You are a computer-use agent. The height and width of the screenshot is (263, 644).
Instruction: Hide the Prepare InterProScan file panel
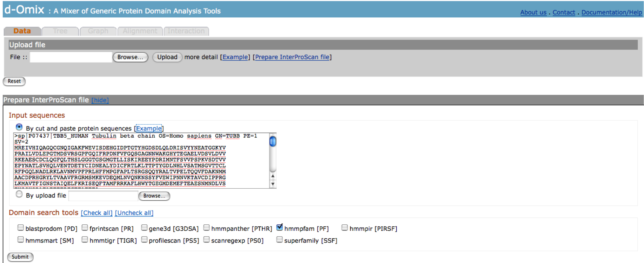point(100,100)
